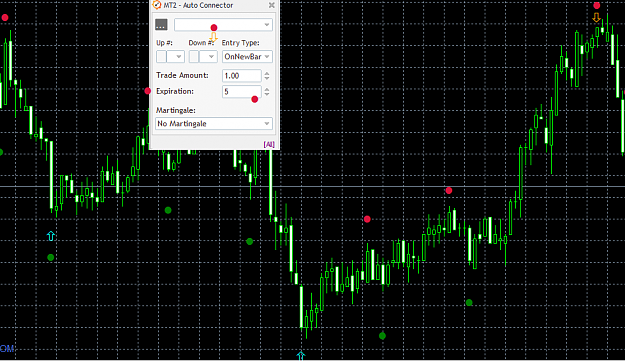Click the Martingale: label

click(x=176, y=110)
